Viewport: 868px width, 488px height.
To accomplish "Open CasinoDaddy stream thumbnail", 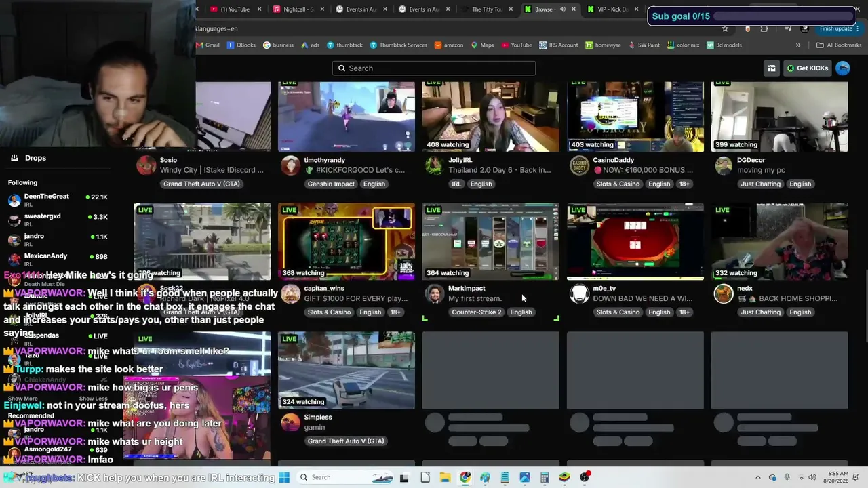I will point(635,117).
